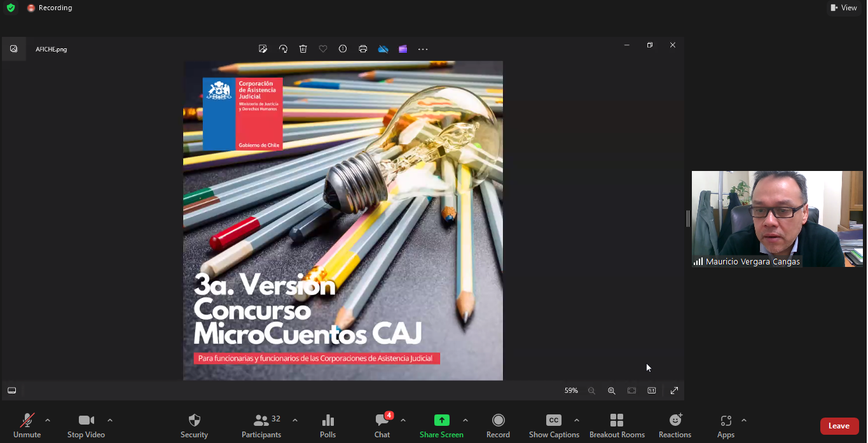868x443 pixels.
Task: Open video options arrow beside Stop Video
Action: point(110,420)
